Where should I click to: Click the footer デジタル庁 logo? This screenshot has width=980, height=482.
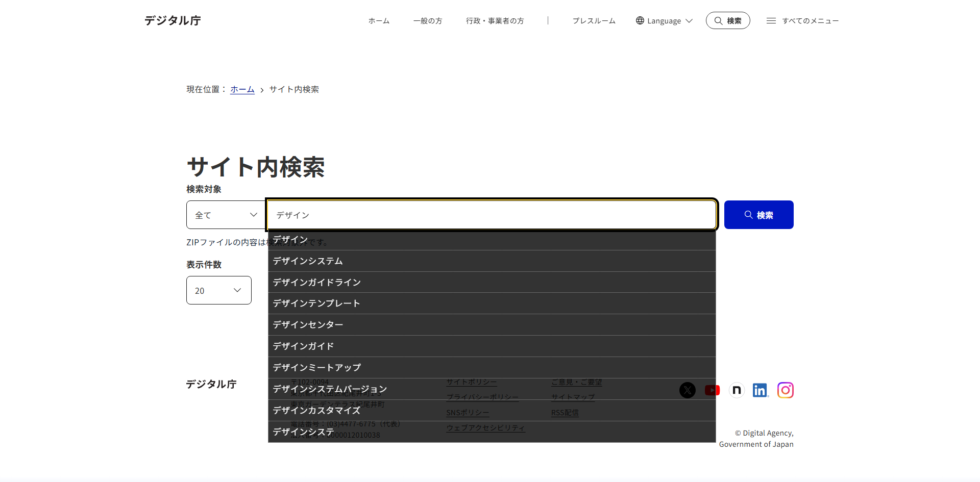(x=211, y=384)
